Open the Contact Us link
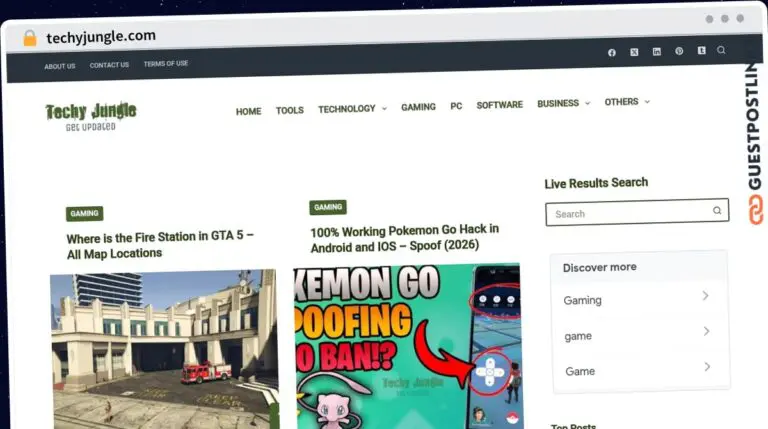 [109, 65]
